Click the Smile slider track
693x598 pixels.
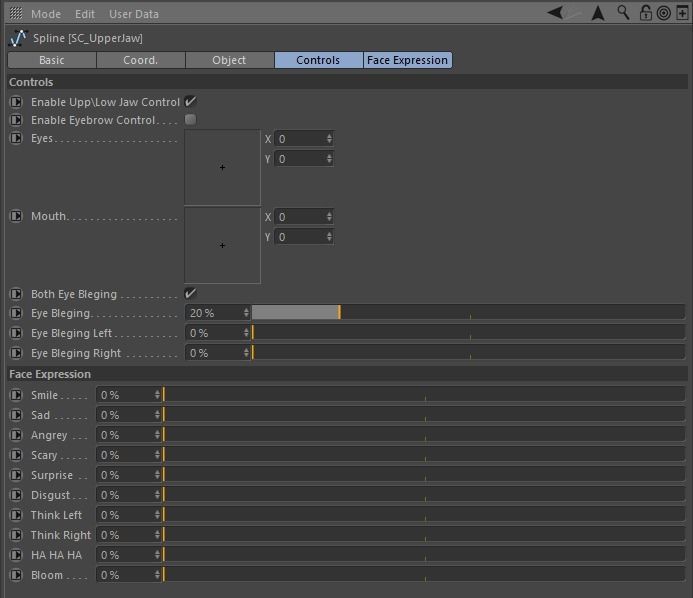tap(424, 394)
